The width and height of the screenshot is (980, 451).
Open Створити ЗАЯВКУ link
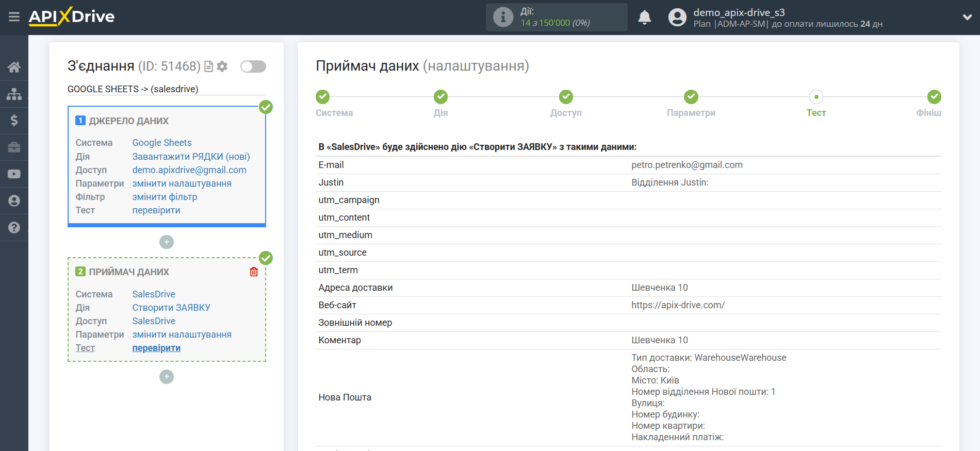[x=171, y=307]
